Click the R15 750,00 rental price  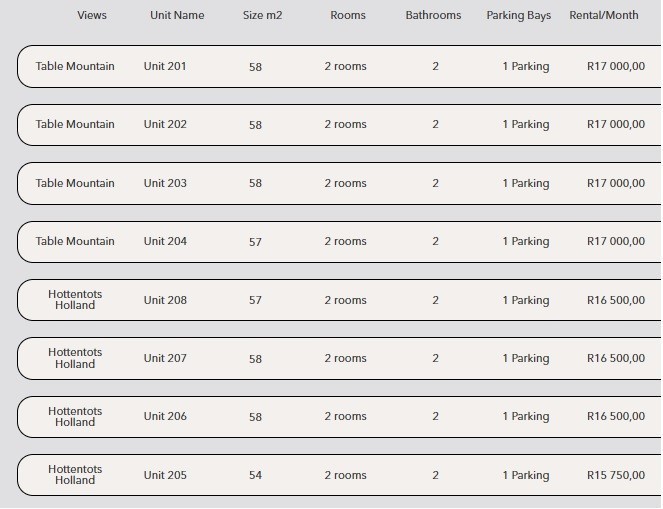click(x=616, y=475)
